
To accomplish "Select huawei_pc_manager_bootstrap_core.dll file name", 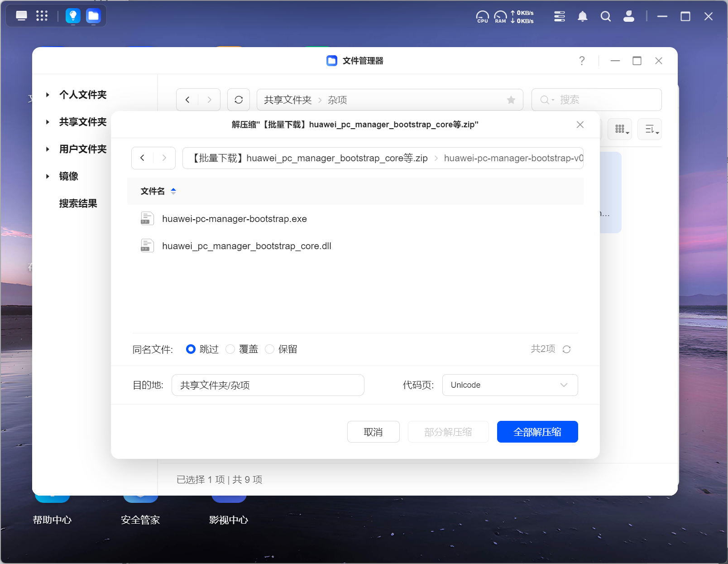I will [x=247, y=246].
